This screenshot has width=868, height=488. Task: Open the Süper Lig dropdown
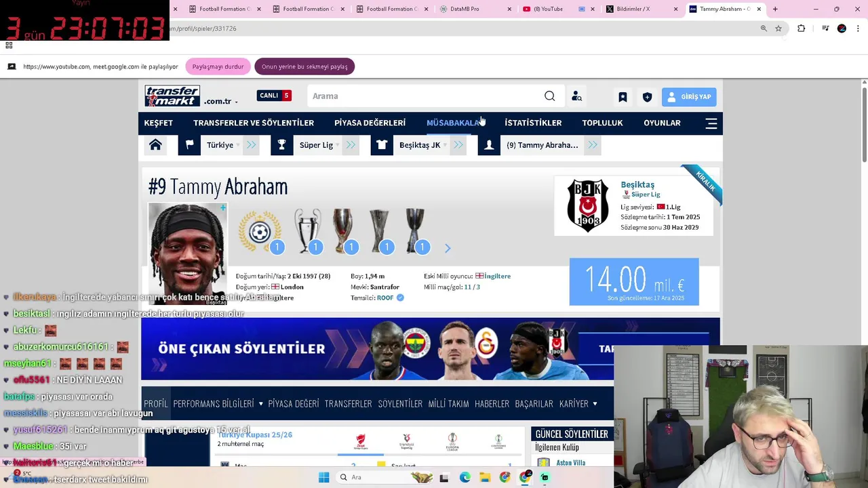(320, 145)
